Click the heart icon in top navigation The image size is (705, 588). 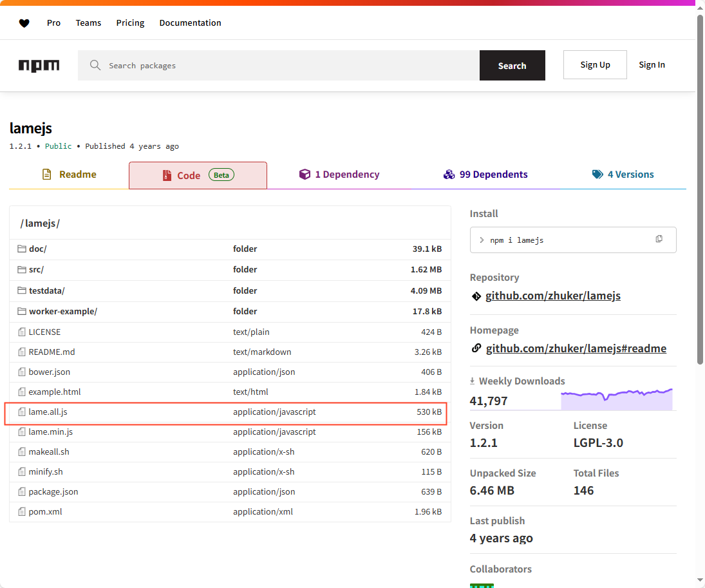pos(24,23)
